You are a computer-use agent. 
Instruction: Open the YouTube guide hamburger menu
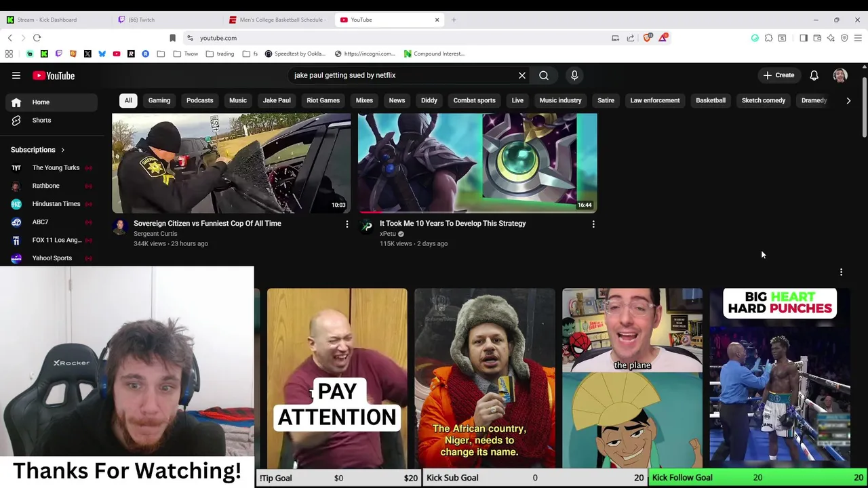pos(16,75)
